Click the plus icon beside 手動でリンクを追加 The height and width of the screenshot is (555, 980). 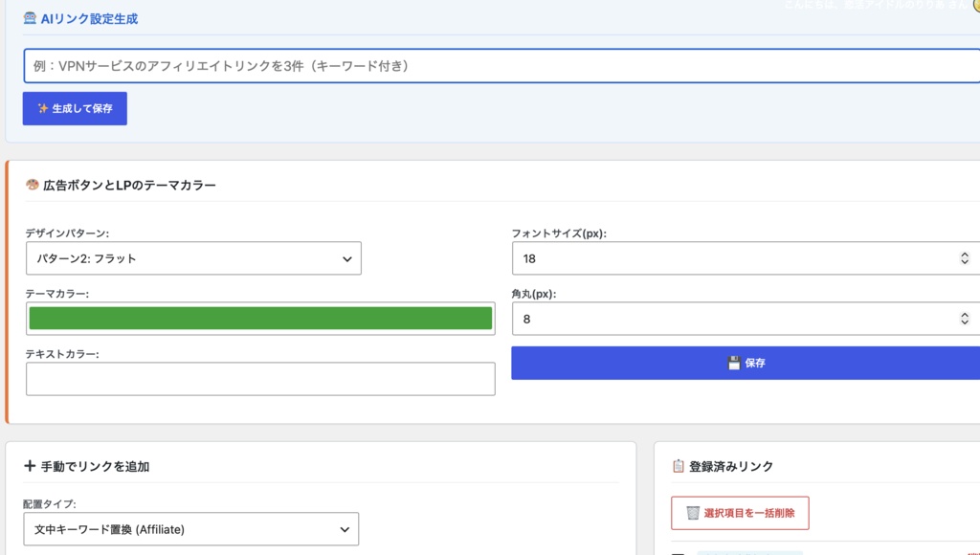[30, 466]
